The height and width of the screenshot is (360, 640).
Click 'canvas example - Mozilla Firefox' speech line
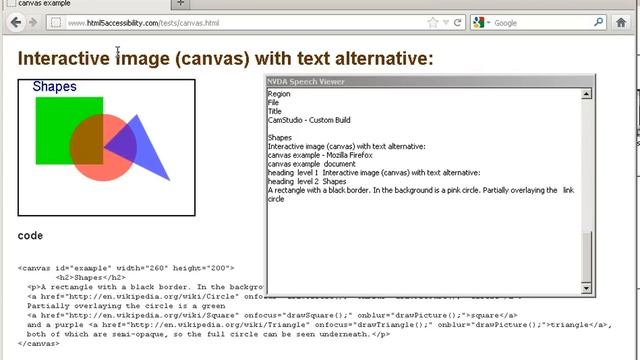click(320, 155)
